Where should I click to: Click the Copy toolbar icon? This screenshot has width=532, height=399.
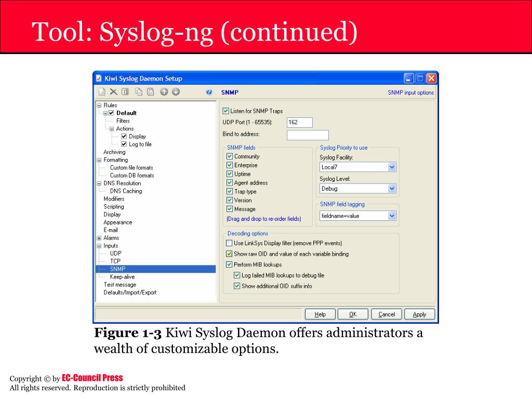click(138, 91)
